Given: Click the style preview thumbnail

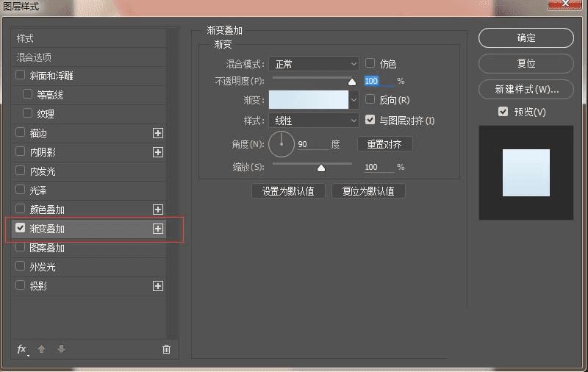Looking at the screenshot, I should click(526, 173).
